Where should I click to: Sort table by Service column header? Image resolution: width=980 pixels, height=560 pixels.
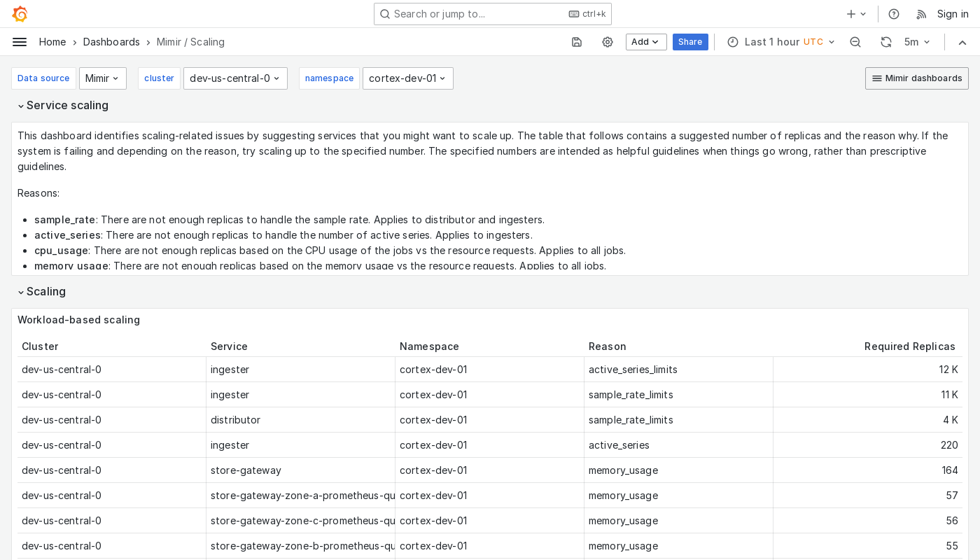tap(229, 346)
